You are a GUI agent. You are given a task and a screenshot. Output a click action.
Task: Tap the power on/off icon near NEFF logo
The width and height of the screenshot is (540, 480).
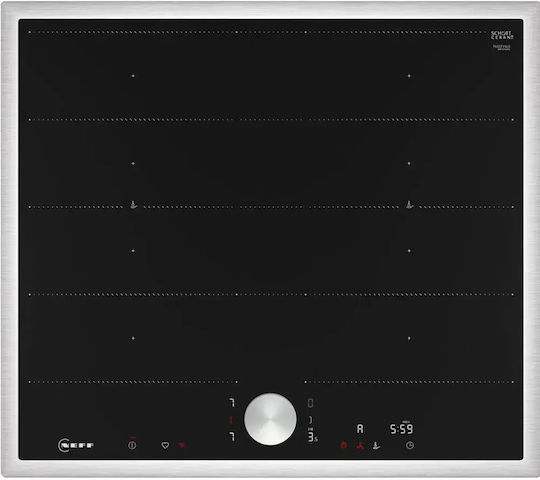tap(132, 445)
